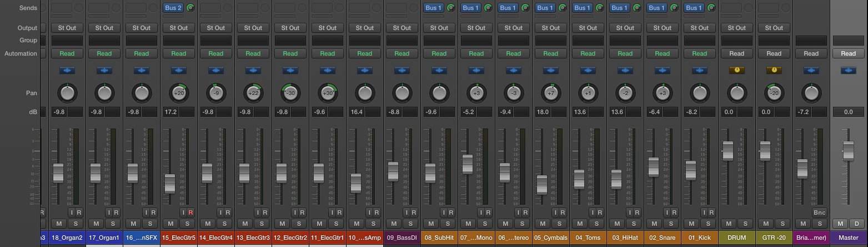Click the DRUM channel volume fader
This screenshot has width=868, height=247.
[728, 151]
